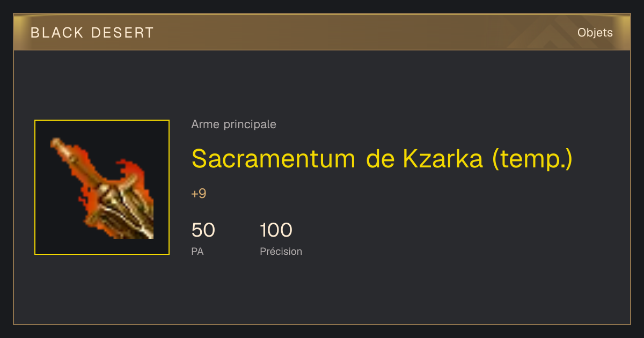Image resolution: width=644 pixels, height=338 pixels.
Task: Click the +9 enhancement level text
Action: (199, 194)
